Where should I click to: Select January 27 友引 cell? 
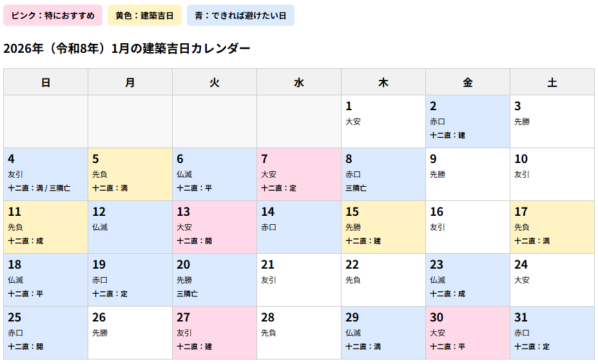pos(215,332)
